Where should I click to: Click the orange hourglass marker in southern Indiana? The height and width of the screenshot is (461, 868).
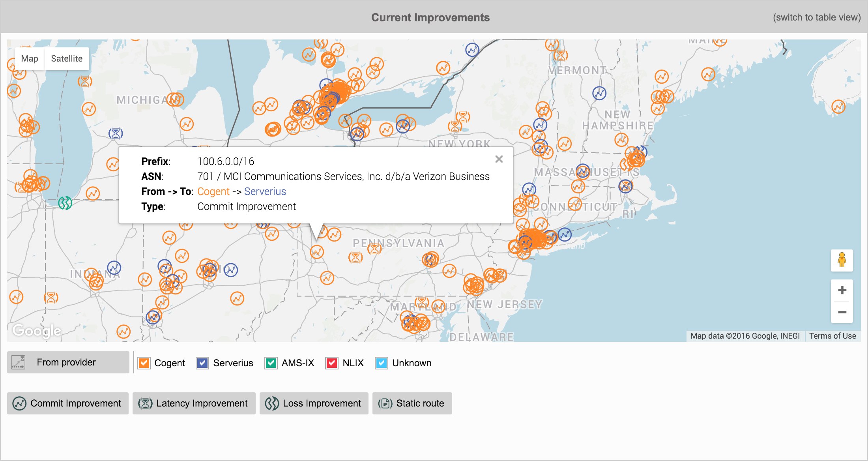[51, 297]
